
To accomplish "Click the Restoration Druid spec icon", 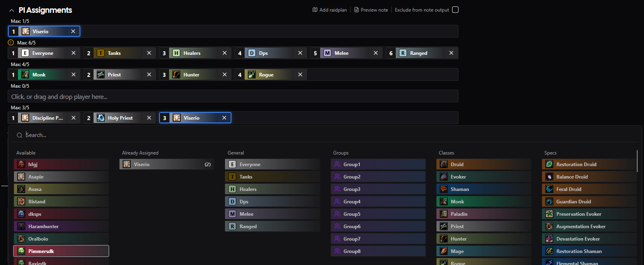I will (x=549, y=165).
